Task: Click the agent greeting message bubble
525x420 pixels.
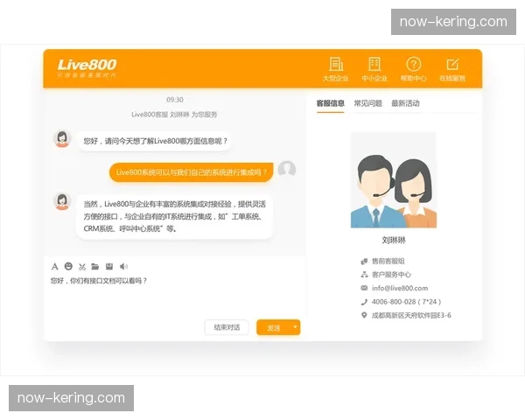Action: pyautogui.click(x=155, y=141)
